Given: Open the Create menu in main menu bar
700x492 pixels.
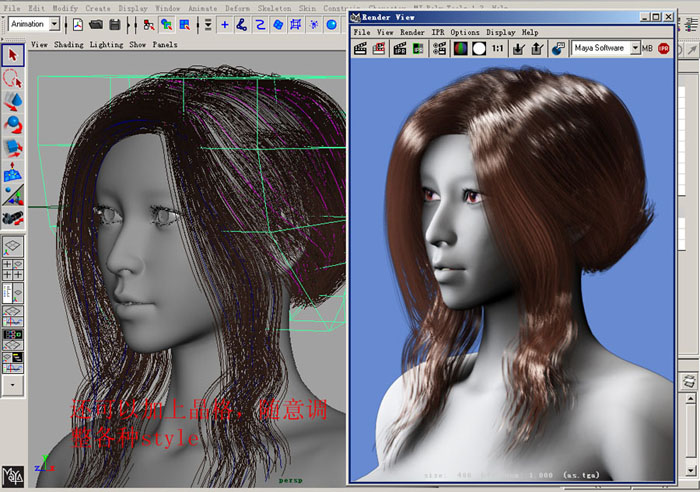Looking at the screenshot, I should [x=98, y=8].
